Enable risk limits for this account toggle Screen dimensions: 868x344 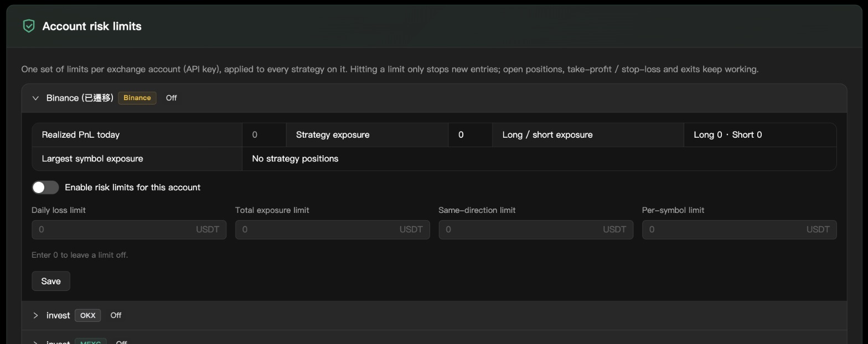point(45,187)
